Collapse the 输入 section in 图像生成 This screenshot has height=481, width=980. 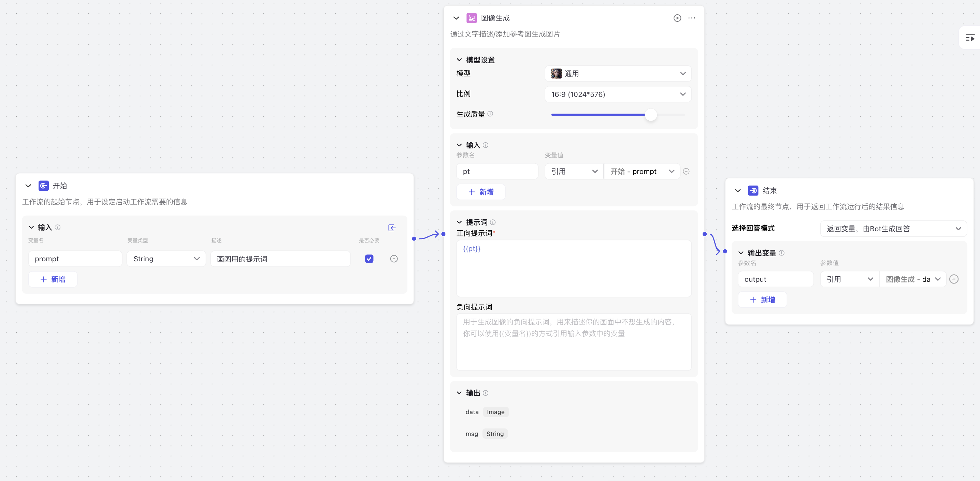pos(459,145)
